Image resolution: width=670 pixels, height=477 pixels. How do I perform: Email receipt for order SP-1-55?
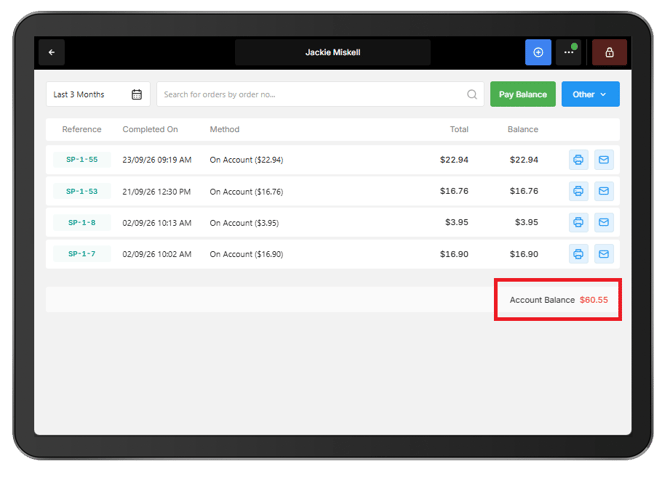pos(604,160)
